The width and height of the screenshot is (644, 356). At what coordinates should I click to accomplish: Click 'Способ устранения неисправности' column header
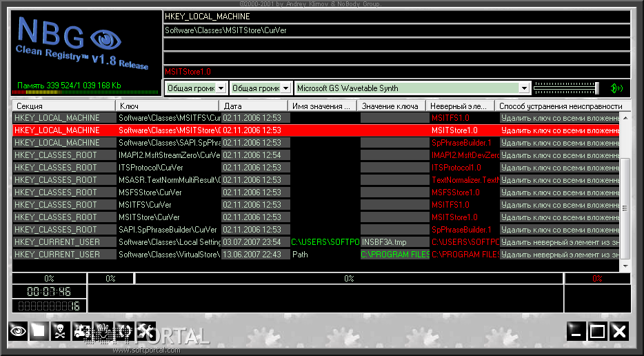(x=560, y=106)
